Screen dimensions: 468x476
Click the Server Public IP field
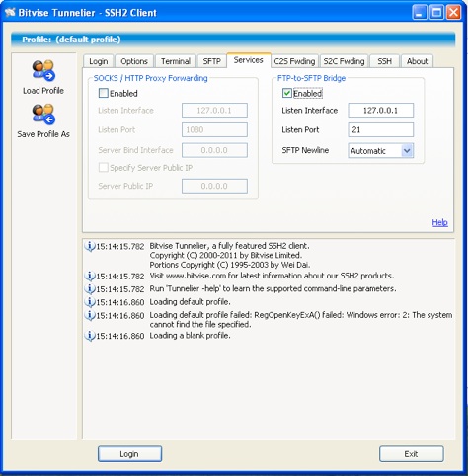tap(214, 186)
